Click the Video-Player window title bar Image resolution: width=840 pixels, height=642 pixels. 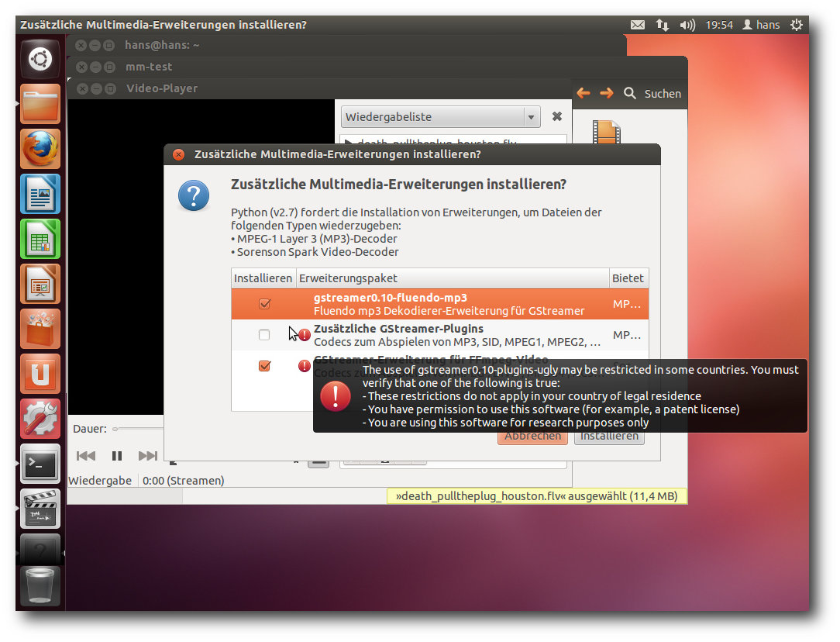[x=320, y=88]
